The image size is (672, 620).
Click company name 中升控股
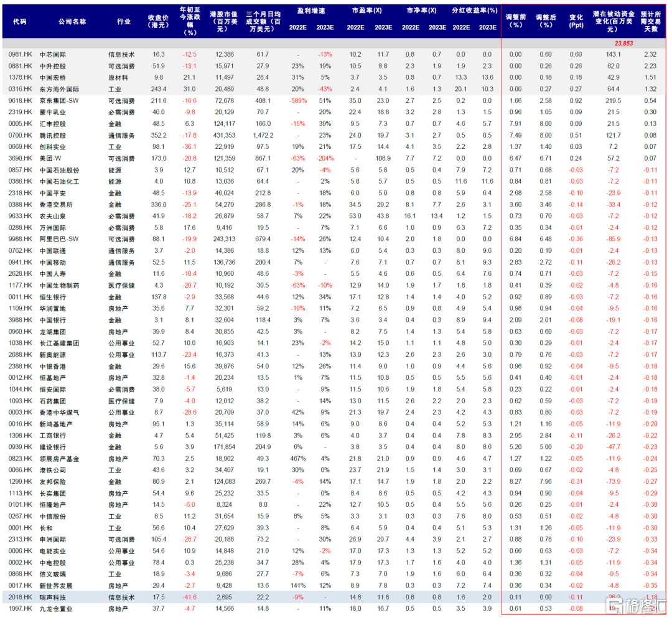[x=53, y=66]
